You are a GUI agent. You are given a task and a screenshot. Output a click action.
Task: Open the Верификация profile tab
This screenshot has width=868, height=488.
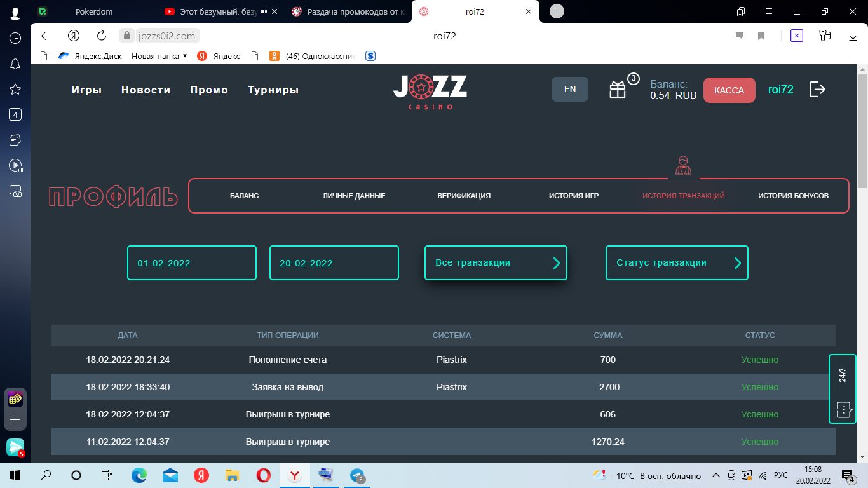(x=464, y=196)
